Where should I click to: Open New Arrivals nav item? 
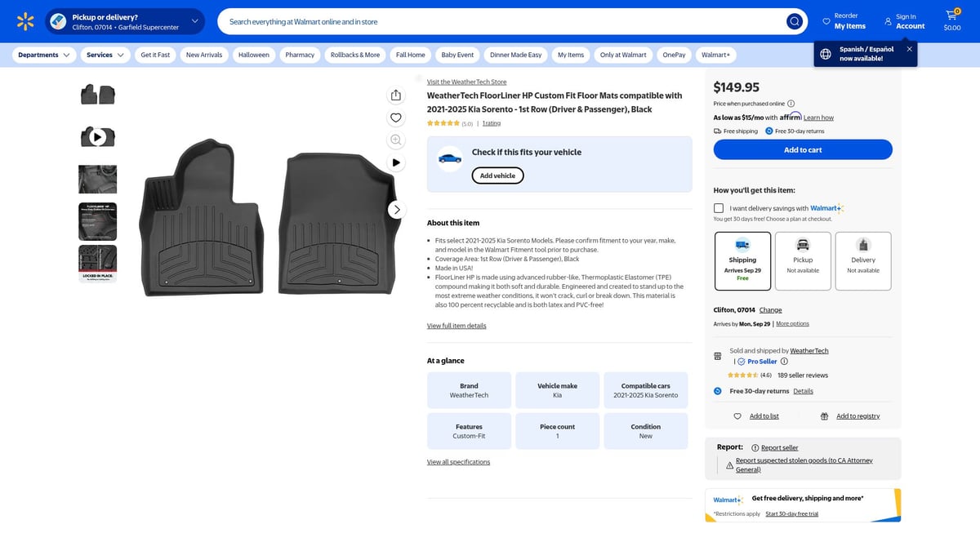(204, 55)
